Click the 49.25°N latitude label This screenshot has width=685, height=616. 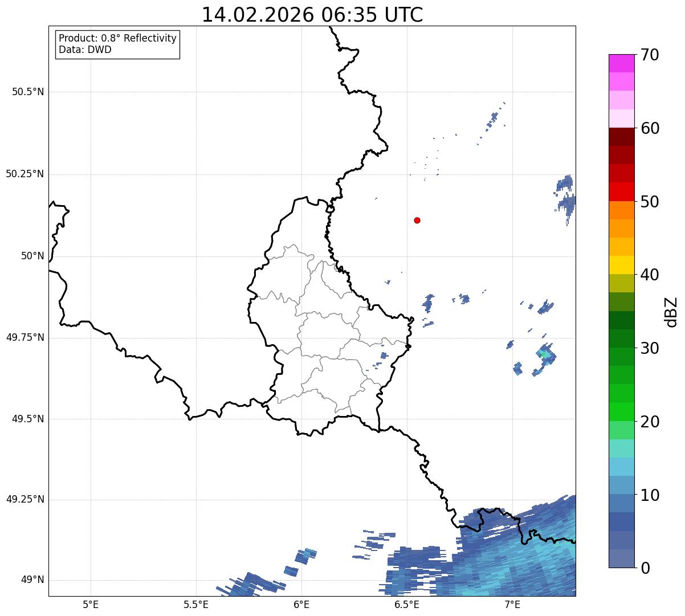[25, 499]
